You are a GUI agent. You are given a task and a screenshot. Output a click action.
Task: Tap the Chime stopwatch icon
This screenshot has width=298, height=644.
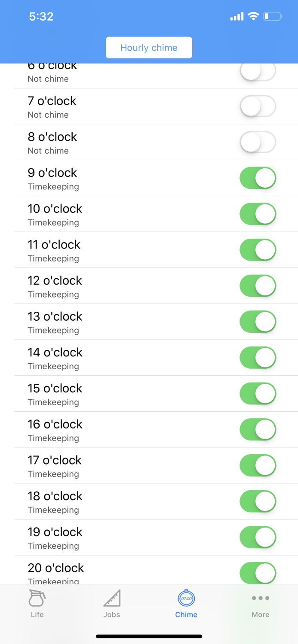[x=186, y=598]
